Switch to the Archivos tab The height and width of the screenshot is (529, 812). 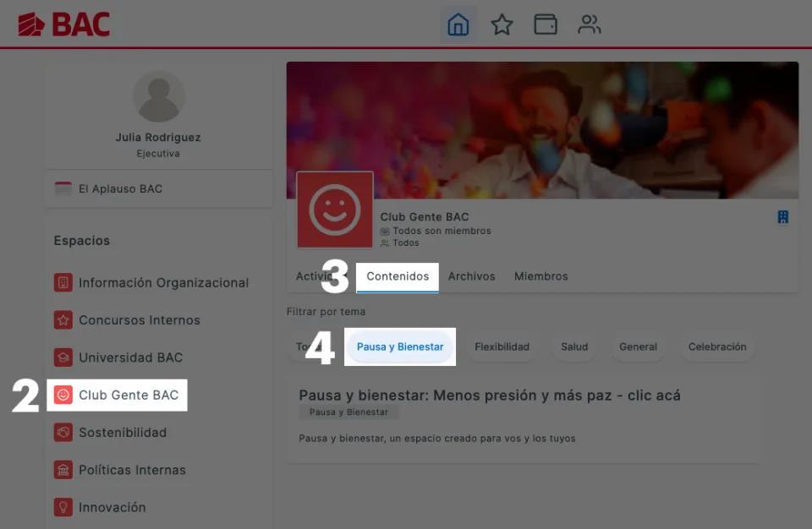(471, 276)
